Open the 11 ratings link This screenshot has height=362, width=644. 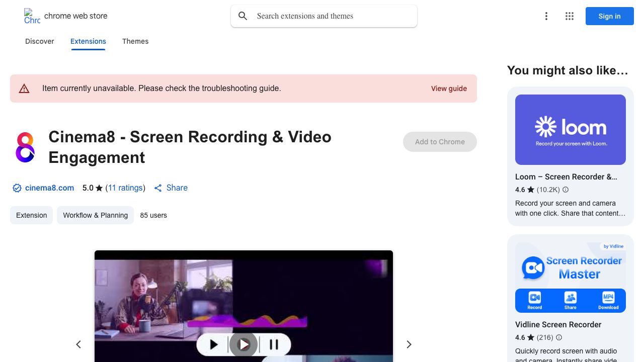pos(126,188)
